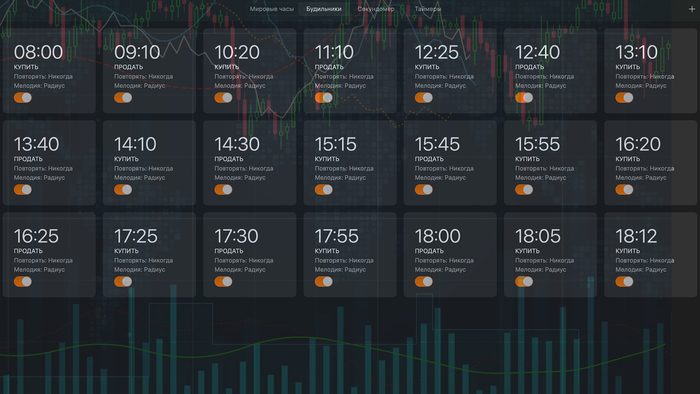Toggle the 17:25 КУПИТЬ alarm
This screenshot has height=394, width=700.
pos(123,282)
